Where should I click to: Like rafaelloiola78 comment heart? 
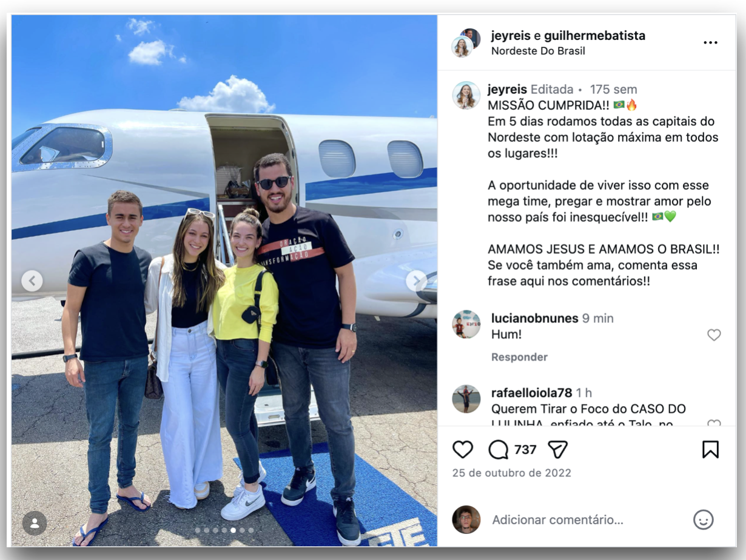(714, 424)
